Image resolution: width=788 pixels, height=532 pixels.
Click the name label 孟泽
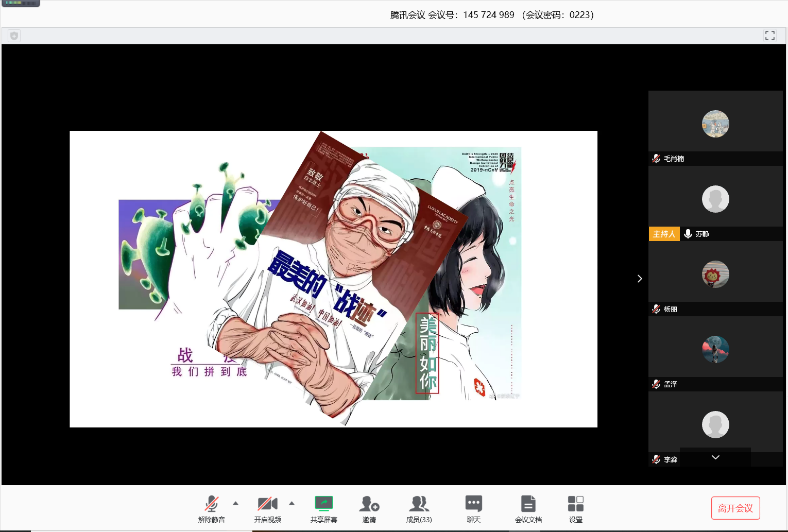[x=671, y=384]
